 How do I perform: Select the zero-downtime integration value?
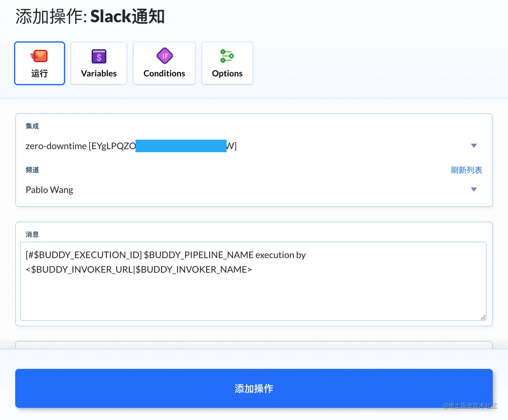point(131,146)
